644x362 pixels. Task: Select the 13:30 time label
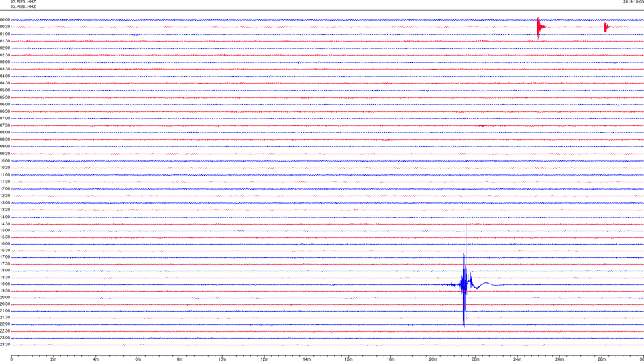coord(5,210)
